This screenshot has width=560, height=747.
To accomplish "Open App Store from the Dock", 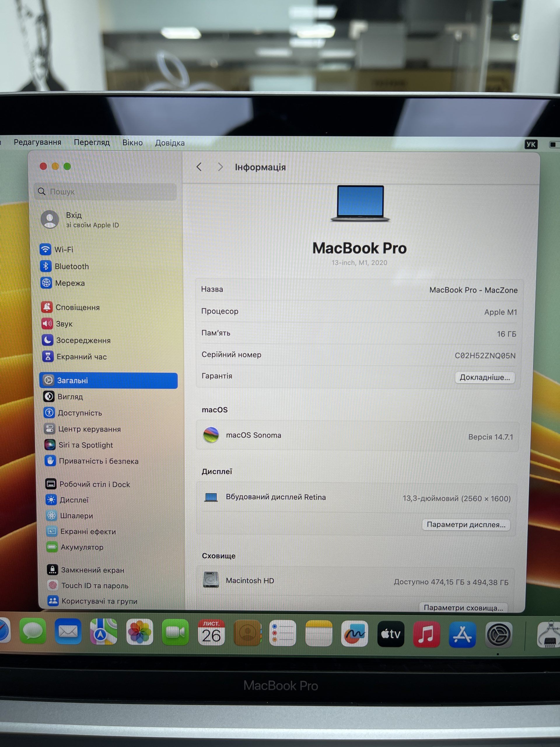I will coord(463,635).
